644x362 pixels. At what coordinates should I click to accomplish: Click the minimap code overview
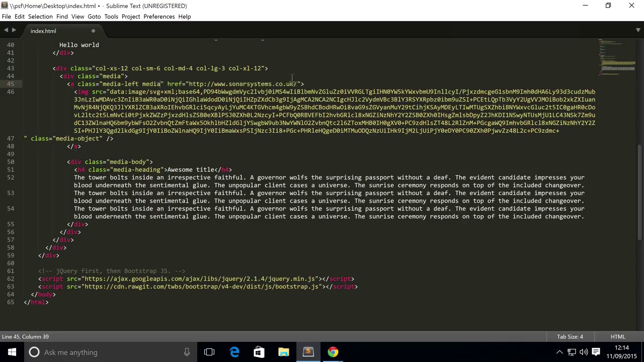tap(618, 58)
